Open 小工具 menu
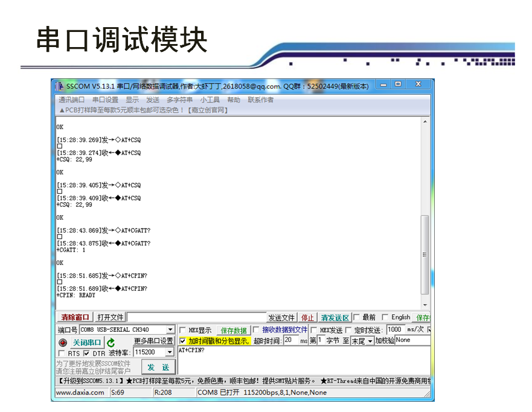Image resolution: width=532 pixels, height=412 pixels. [x=210, y=100]
